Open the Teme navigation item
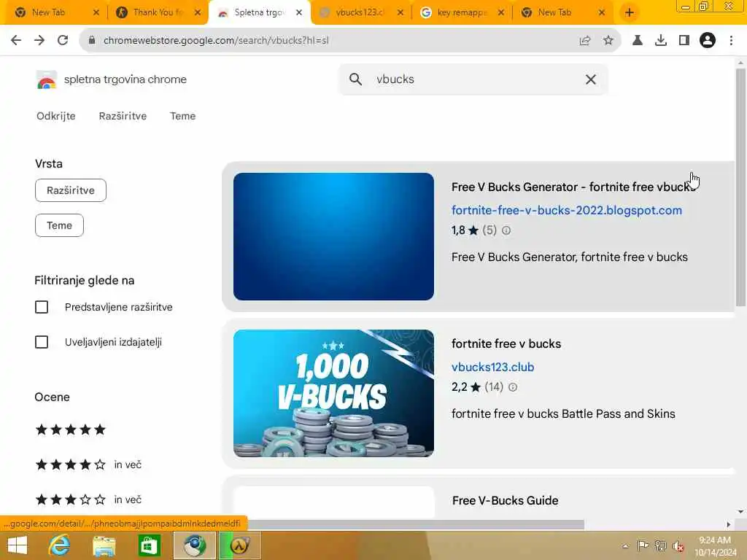747x560 pixels. (x=183, y=116)
